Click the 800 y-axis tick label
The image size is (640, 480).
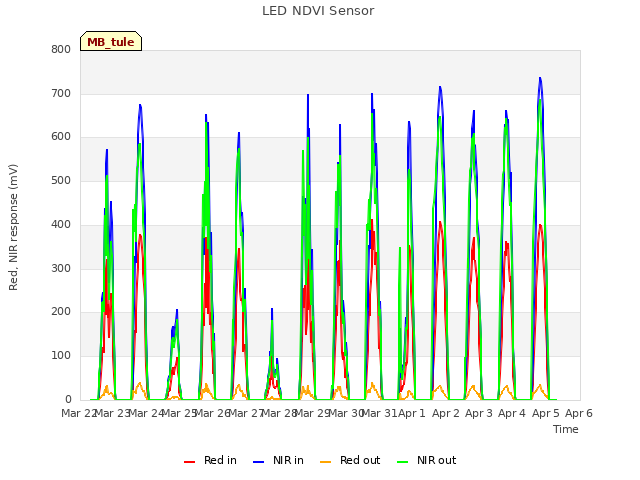pos(61,50)
